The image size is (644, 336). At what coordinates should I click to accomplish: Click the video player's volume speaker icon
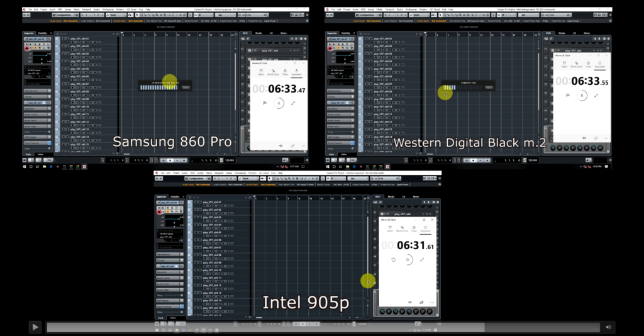(x=608, y=327)
